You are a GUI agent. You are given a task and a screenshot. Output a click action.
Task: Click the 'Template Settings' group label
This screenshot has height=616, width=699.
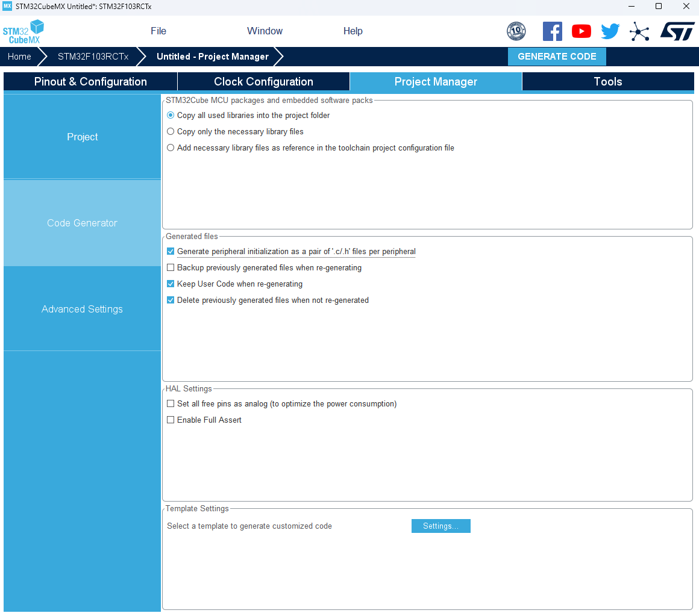(197, 509)
